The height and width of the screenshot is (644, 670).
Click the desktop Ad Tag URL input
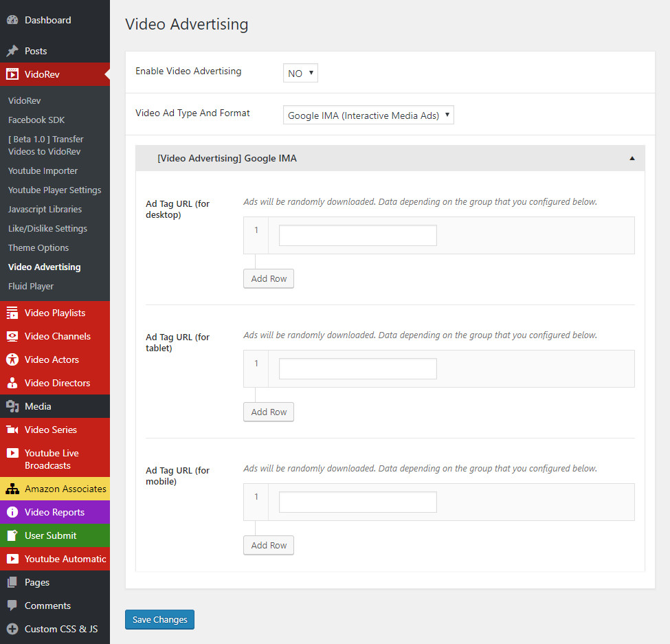click(357, 236)
